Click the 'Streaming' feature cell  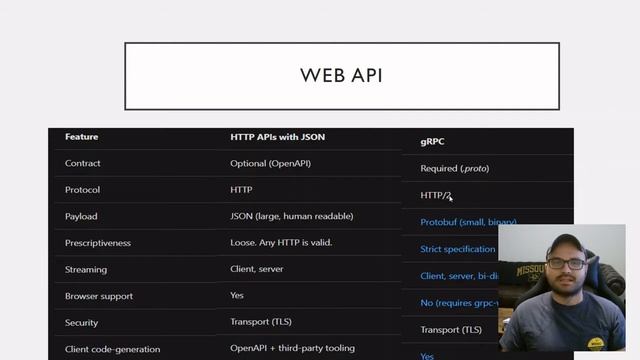(86, 270)
